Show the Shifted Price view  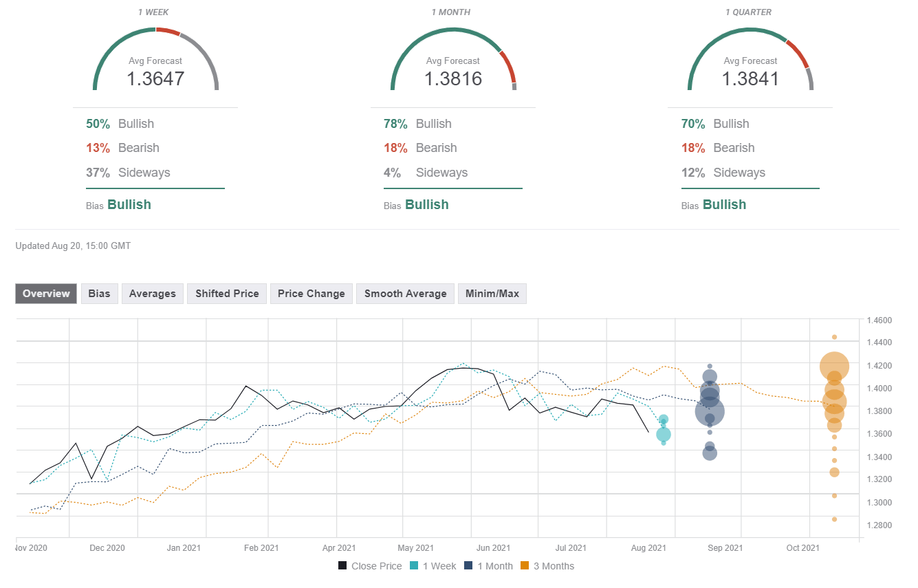click(227, 294)
